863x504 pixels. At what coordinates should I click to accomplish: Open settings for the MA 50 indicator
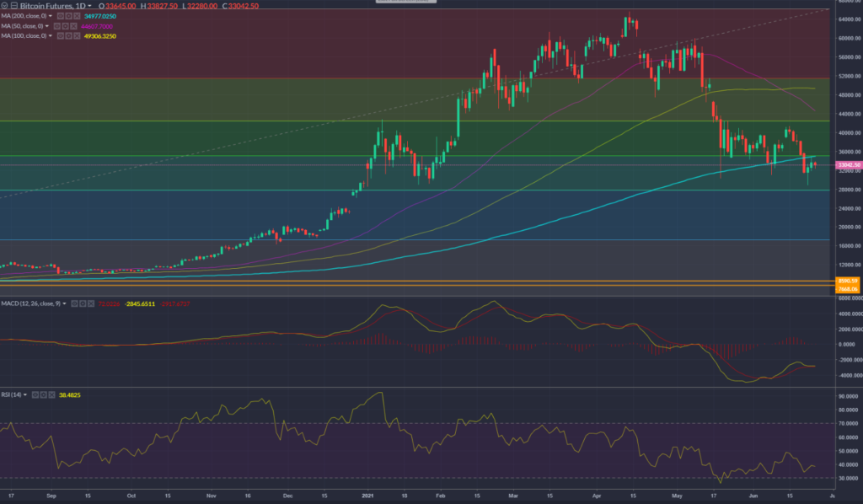point(65,26)
